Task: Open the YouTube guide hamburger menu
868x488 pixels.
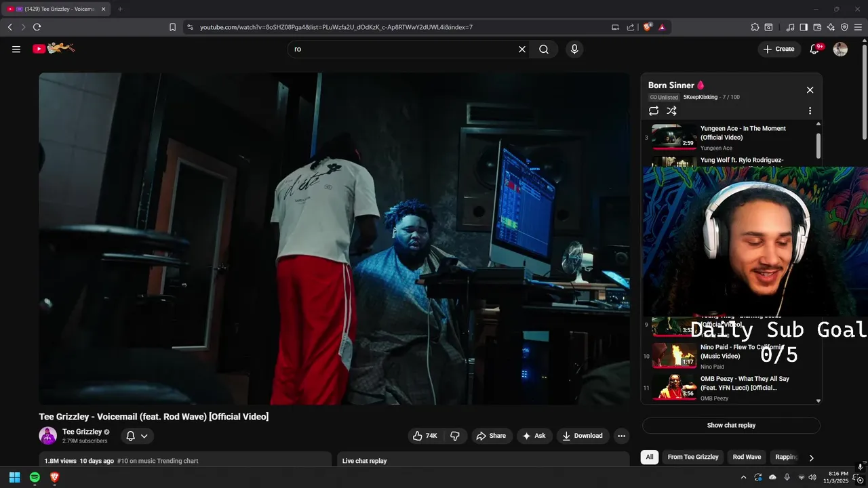Action: [x=16, y=49]
